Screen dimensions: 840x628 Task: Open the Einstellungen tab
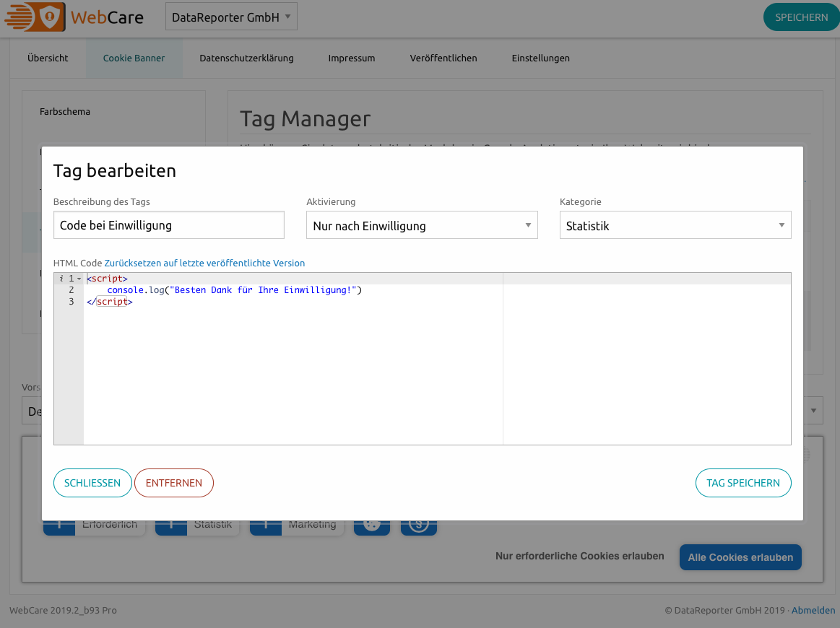pos(540,58)
